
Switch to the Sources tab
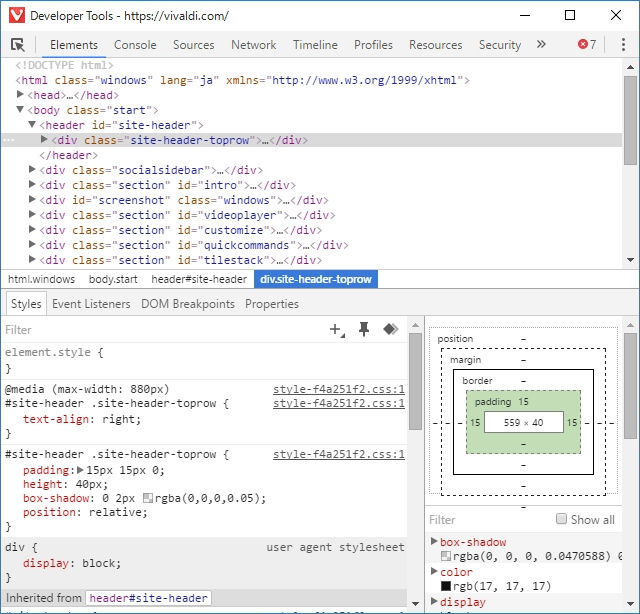[x=193, y=44]
